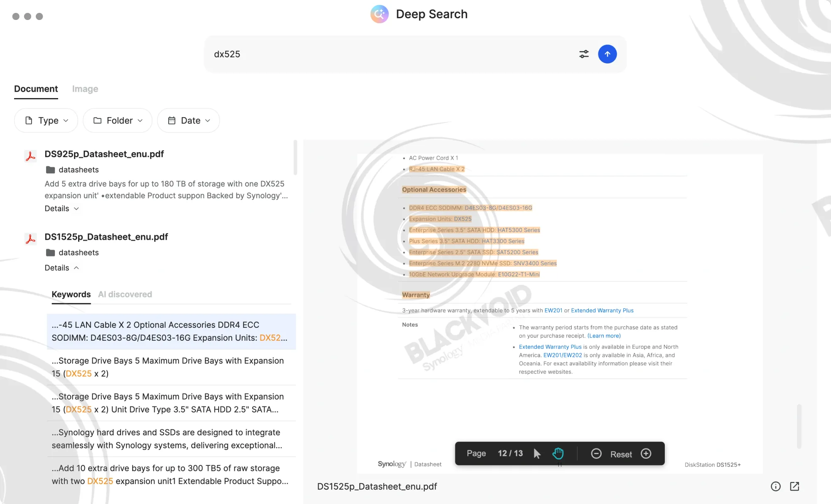
Task: Click the Learn more link
Action: click(x=604, y=336)
